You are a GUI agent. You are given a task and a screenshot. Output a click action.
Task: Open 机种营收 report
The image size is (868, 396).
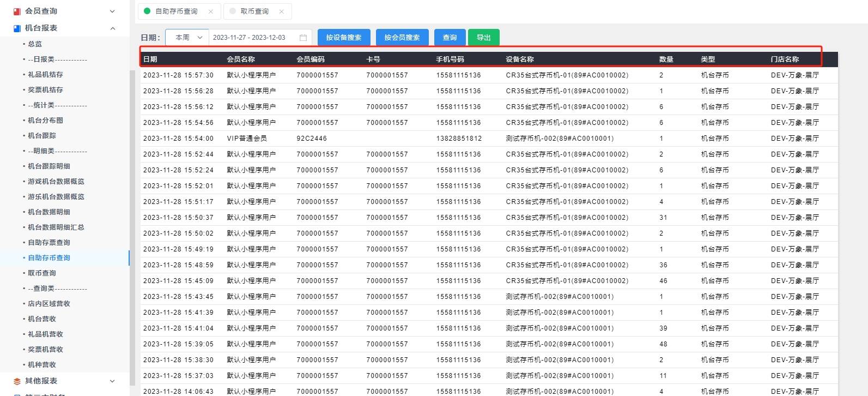pyautogui.click(x=42, y=365)
